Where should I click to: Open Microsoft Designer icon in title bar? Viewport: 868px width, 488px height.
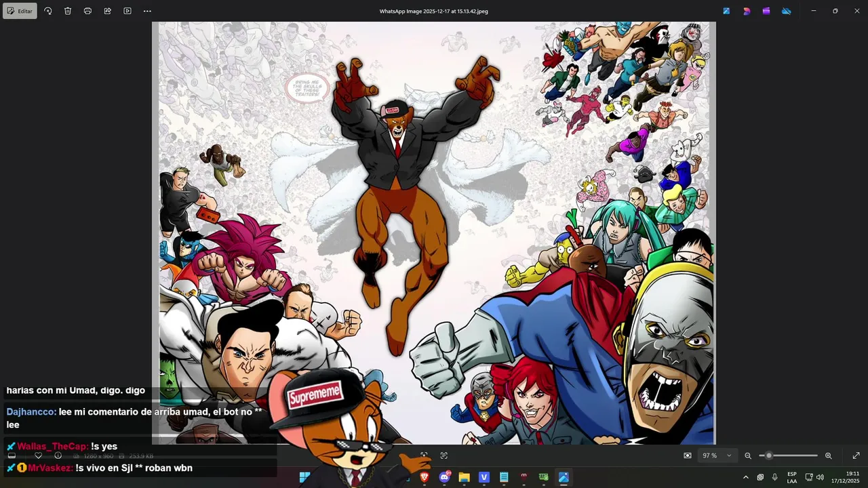747,11
